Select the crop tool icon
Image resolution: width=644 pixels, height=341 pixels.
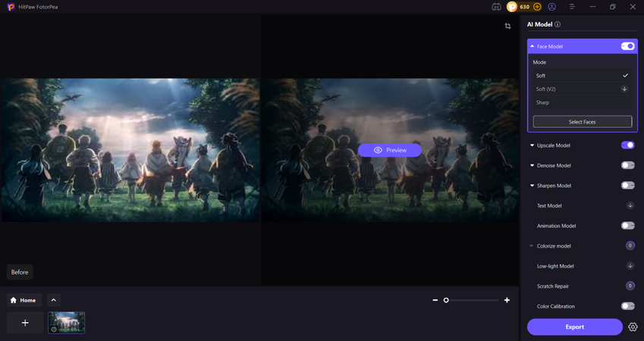[x=507, y=26]
